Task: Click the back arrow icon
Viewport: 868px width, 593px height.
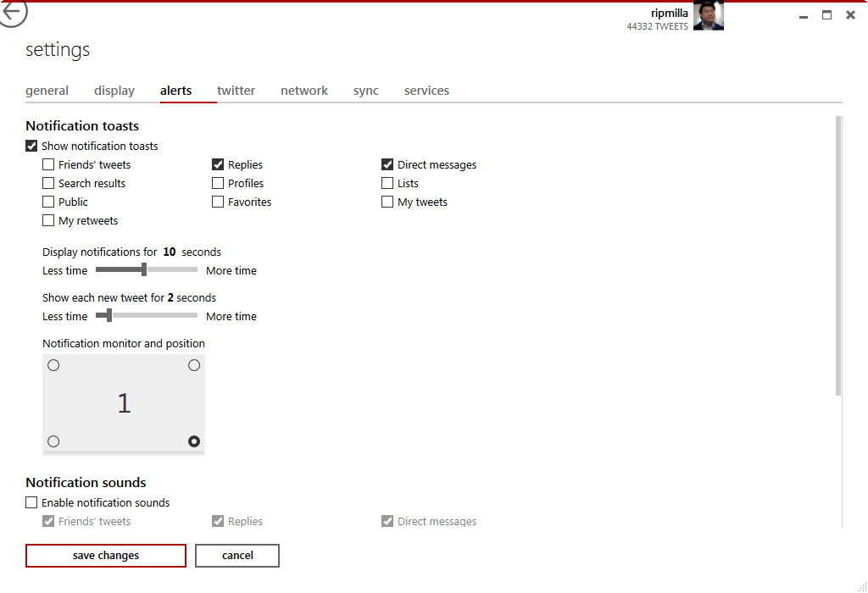Action: (13, 13)
